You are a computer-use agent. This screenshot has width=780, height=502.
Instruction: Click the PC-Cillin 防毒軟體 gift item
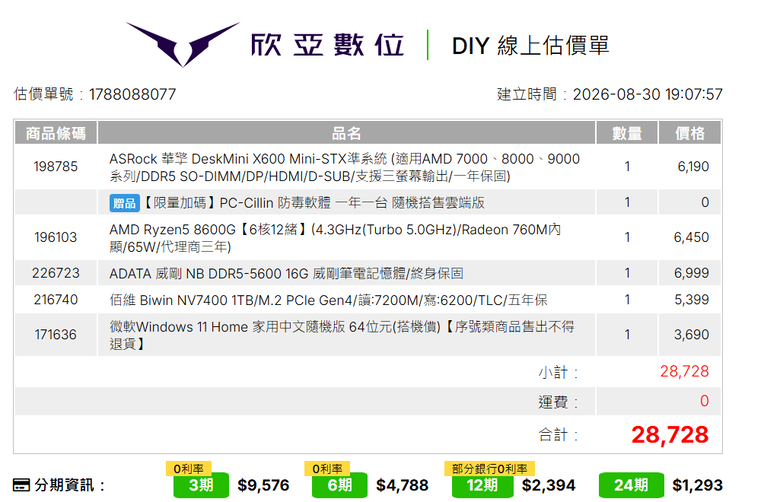coord(313,203)
